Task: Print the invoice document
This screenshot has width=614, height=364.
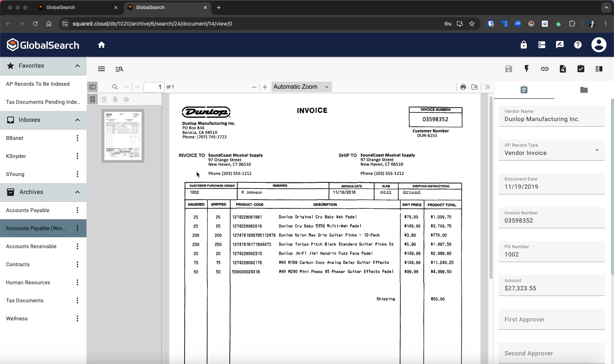Action: tap(462, 87)
